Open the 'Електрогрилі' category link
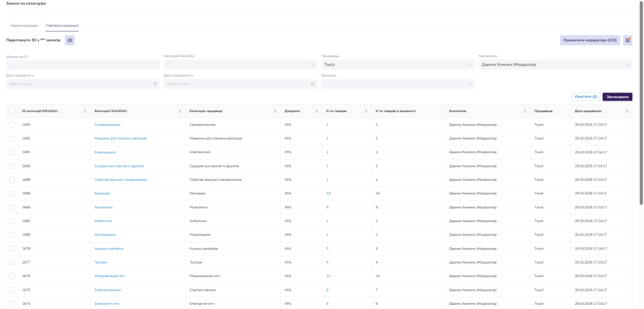 click(x=105, y=152)
